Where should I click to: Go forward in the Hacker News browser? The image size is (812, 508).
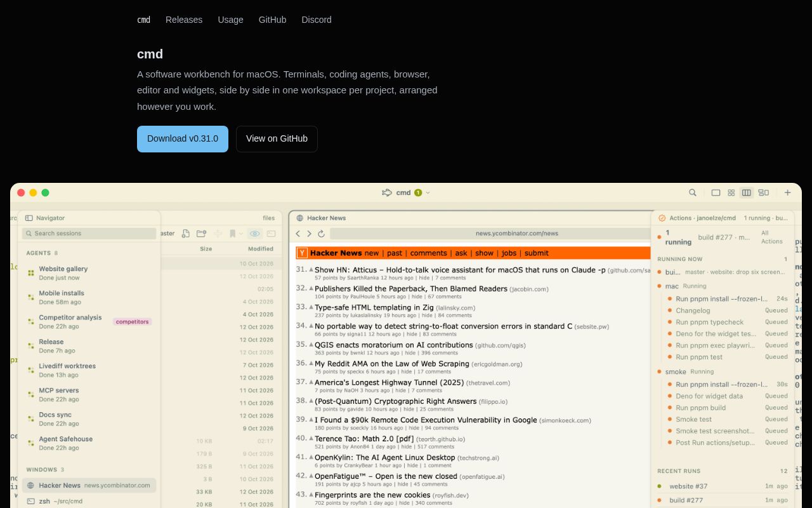coord(310,234)
